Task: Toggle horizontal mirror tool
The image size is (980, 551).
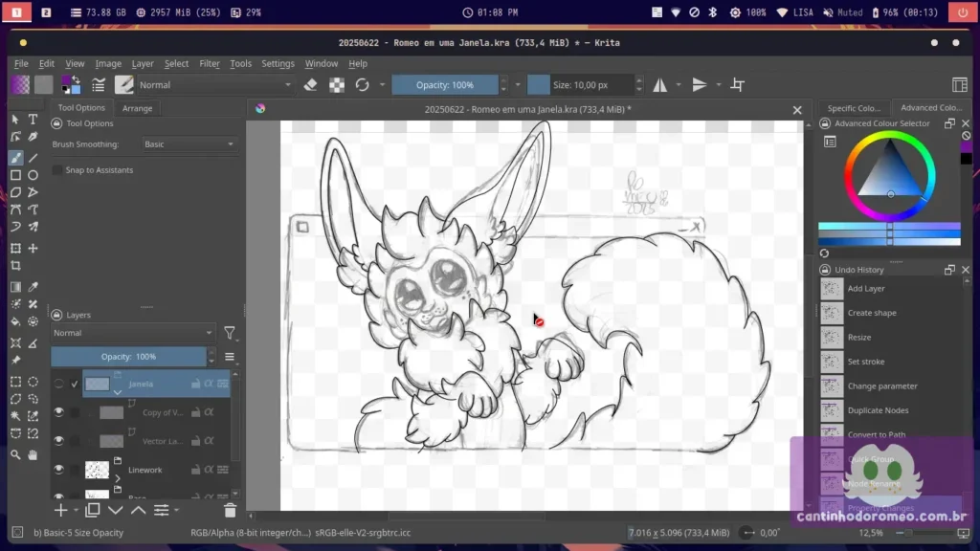Action: point(660,85)
